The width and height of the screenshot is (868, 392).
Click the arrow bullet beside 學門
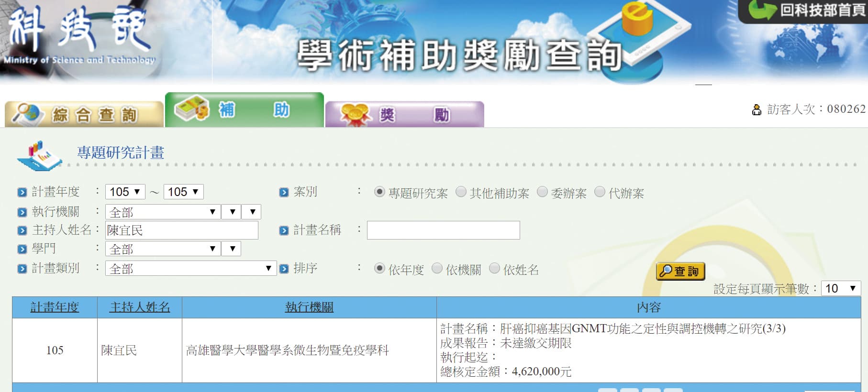[22, 249]
